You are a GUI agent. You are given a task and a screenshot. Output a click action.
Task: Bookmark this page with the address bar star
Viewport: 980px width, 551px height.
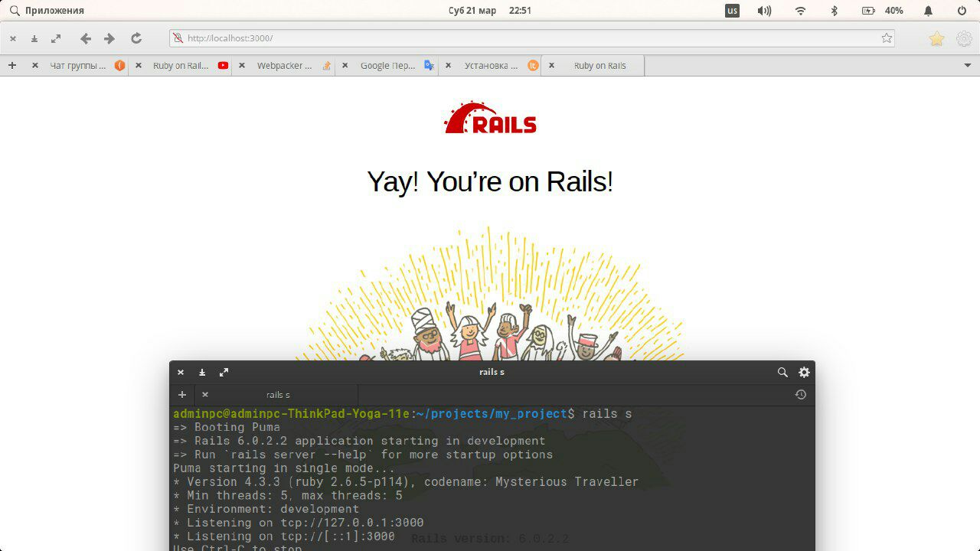click(x=887, y=38)
